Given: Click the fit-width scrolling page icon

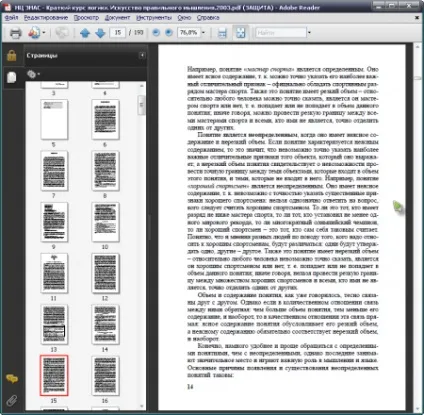Looking at the screenshot, I should (x=222, y=33).
